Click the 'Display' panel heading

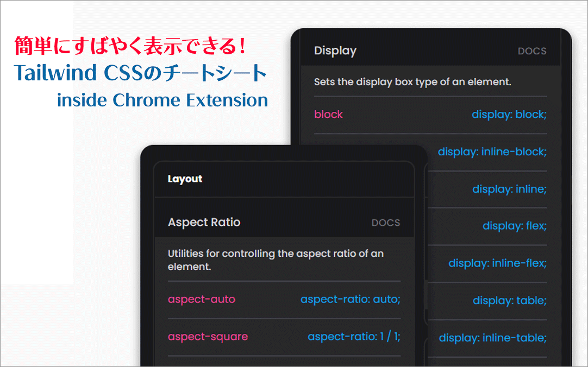335,51
